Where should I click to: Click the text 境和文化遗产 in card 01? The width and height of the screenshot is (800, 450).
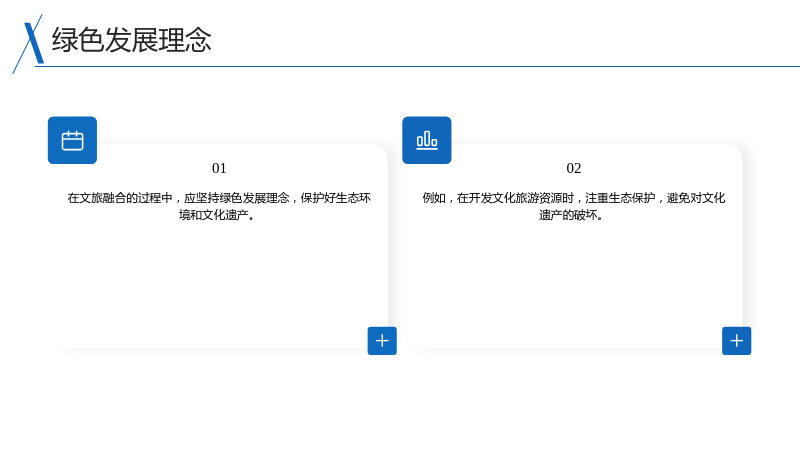[x=214, y=215]
